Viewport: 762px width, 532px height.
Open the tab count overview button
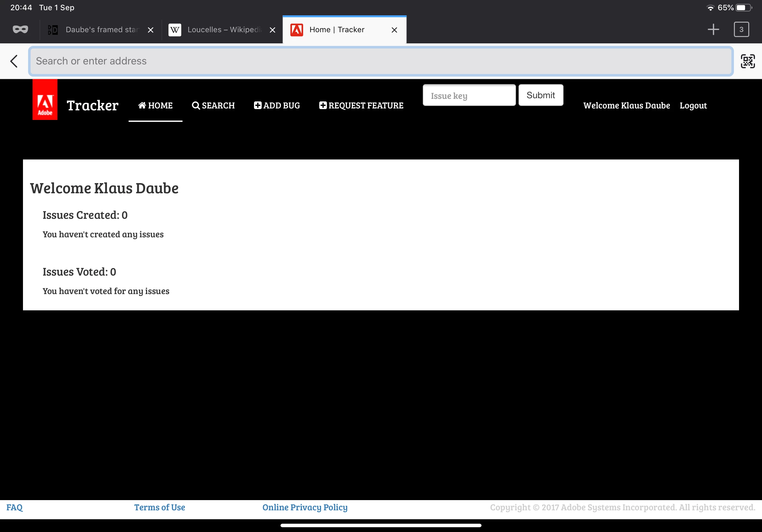click(x=741, y=30)
